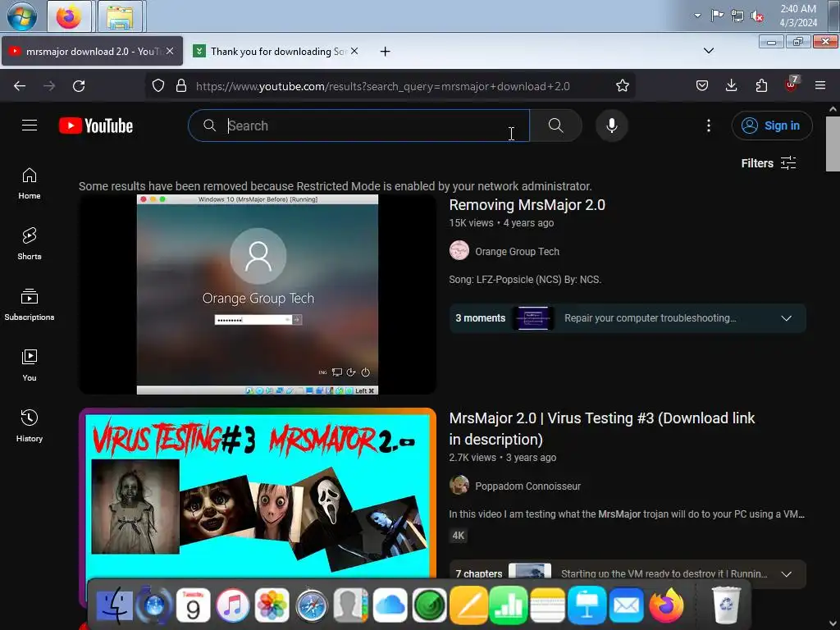Open Finder in the dock
This screenshot has width=840, height=630.
click(x=115, y=605)
